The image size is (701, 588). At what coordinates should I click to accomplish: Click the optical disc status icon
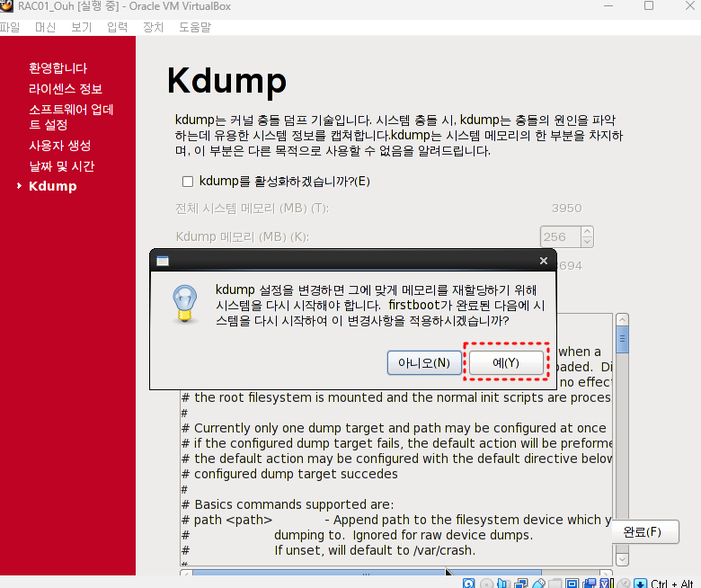click(486, 584)
